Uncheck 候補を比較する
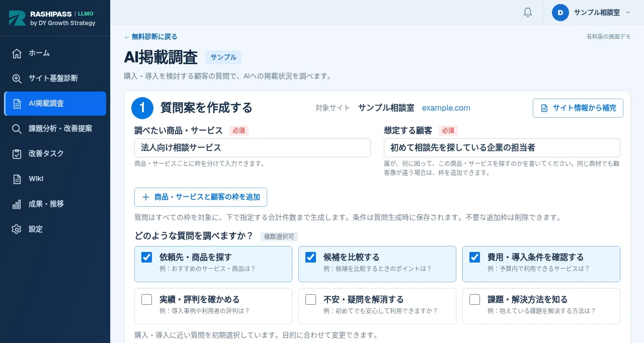The image size is (644, 343). point(310,257)
